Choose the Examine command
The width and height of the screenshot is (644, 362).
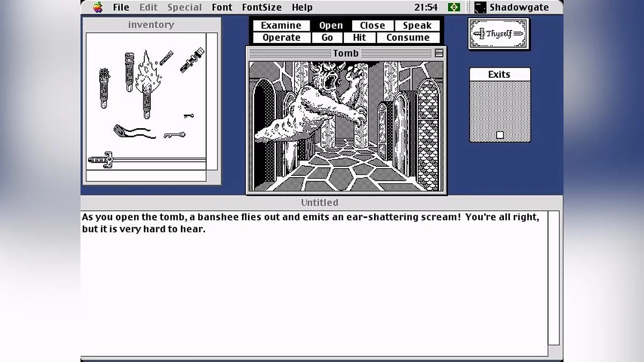(x=281, y=26)
